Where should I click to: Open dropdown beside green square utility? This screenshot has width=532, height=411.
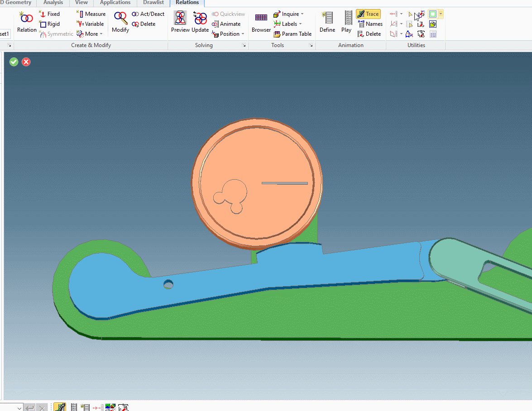pos(441,14)
